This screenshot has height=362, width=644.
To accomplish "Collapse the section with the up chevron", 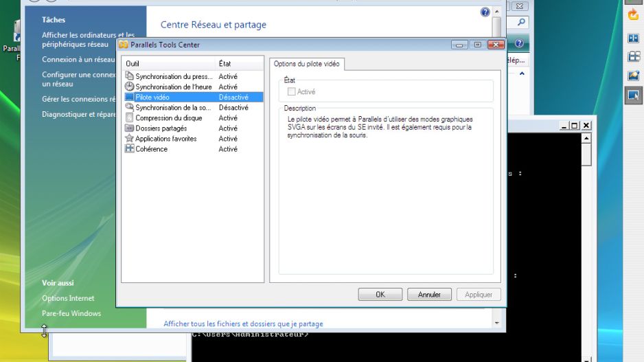I will click(522, 73).
